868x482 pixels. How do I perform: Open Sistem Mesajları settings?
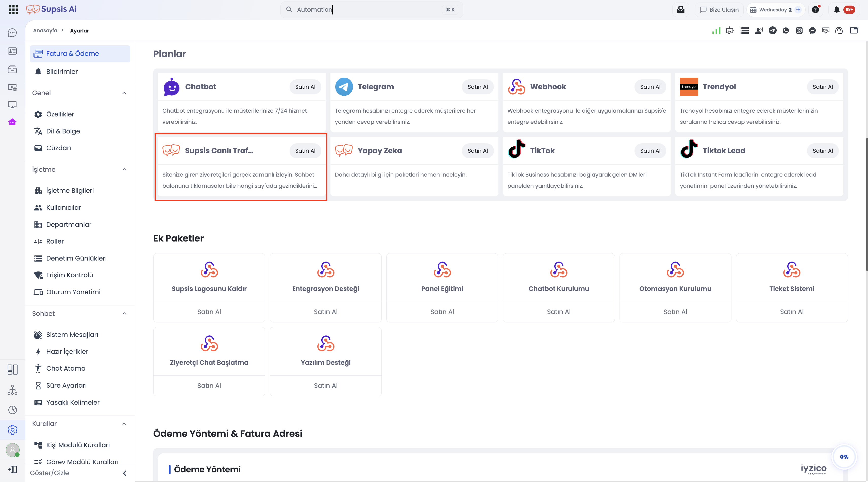click(x=80, y=334)
